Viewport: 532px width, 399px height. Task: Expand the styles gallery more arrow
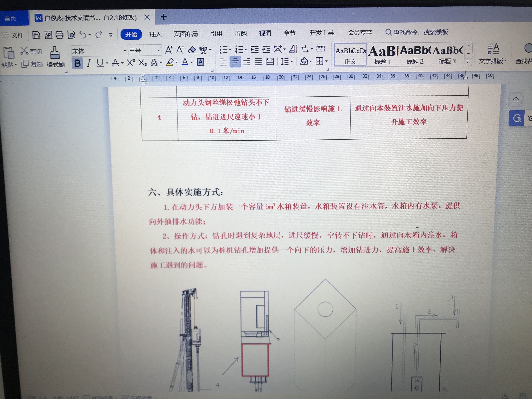click(x=468, y=62)
